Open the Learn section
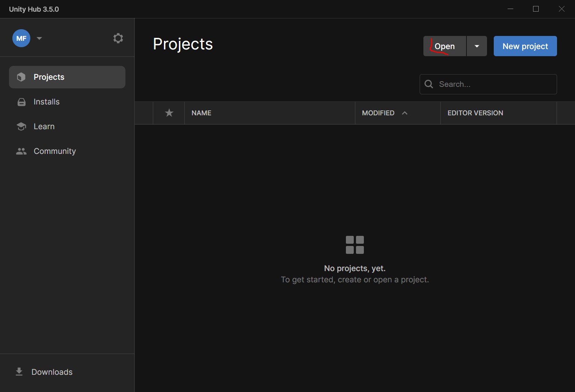Viewport: 575px width, 392px height. (44, 127)
